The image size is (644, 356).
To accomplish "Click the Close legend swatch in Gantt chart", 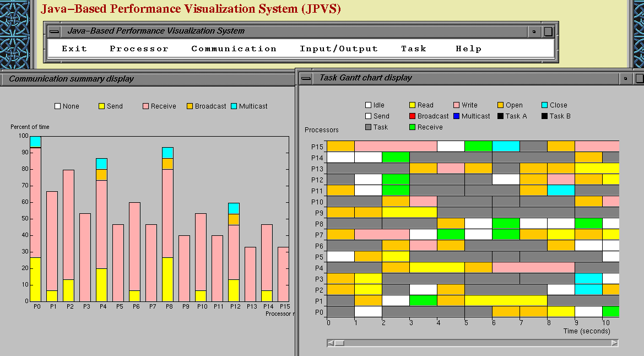I will pos(545,105).
